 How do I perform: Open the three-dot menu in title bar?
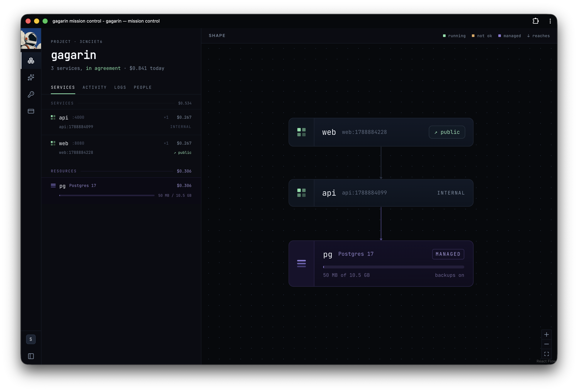pyautogui.click(x=550, y=21)
